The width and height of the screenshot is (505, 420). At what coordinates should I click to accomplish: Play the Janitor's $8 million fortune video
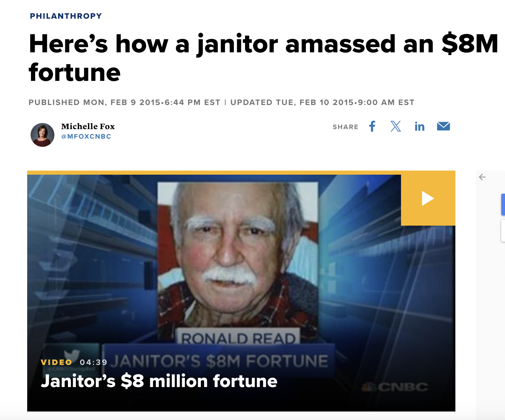point(428,198)
